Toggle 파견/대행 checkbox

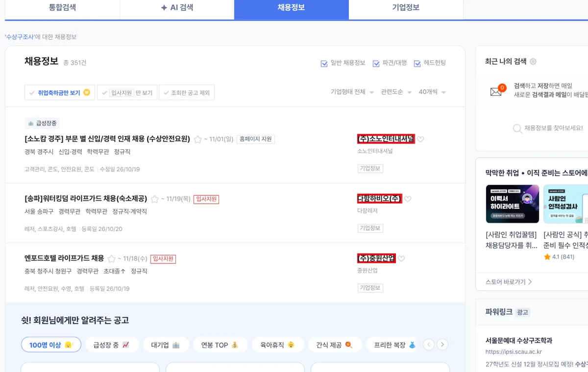tap(376, 63)
